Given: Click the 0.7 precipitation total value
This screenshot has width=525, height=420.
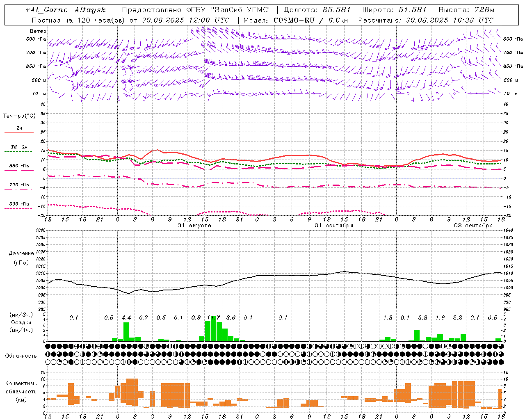Looking at the screenshot, I should (144, 318).
